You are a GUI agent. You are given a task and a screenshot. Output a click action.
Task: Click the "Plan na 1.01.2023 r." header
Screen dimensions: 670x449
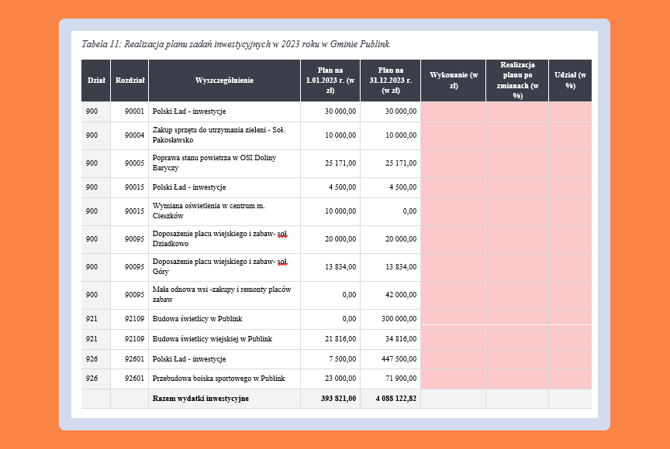pyautogui.click(x=329, y=80)
